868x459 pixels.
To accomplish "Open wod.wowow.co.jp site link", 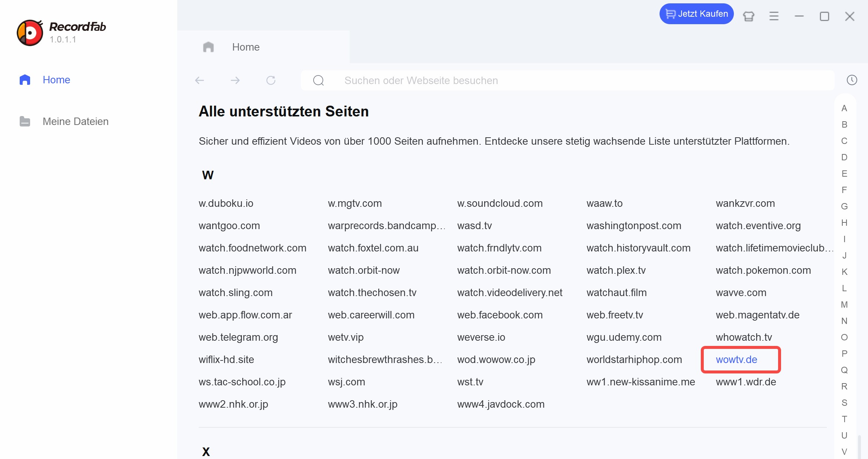I will pos(496,360).
